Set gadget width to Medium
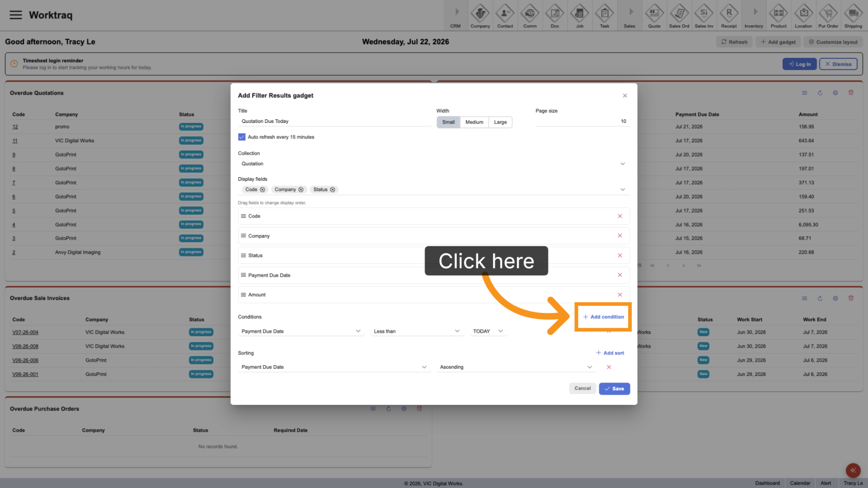This screenshot has width=868, height=488. [x=474, y=122]
